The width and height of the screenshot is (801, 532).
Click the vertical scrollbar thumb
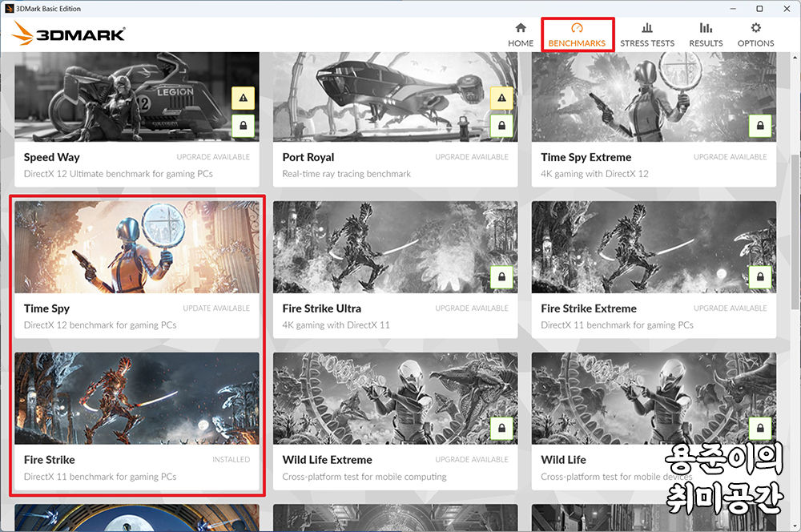click(795, 232)
